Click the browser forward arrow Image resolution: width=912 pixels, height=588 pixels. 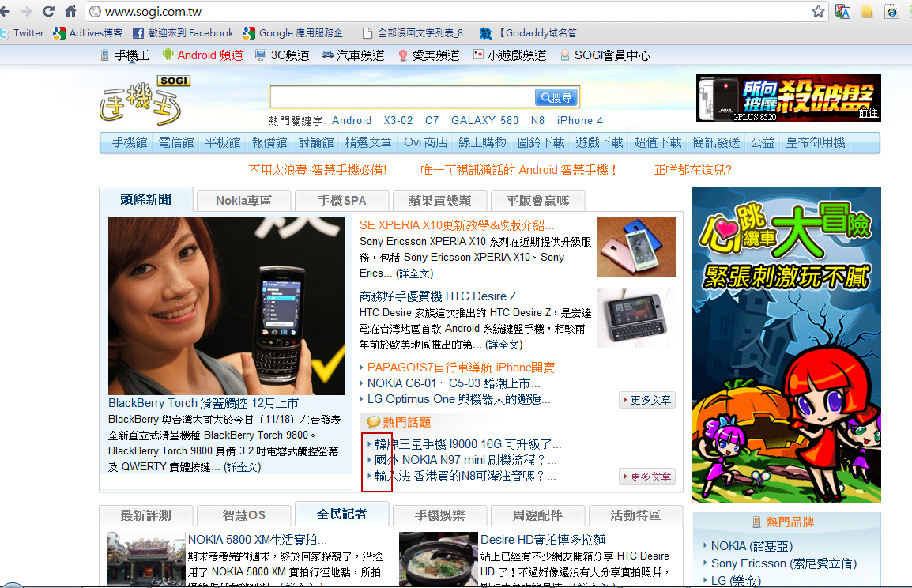click(26, 11)
